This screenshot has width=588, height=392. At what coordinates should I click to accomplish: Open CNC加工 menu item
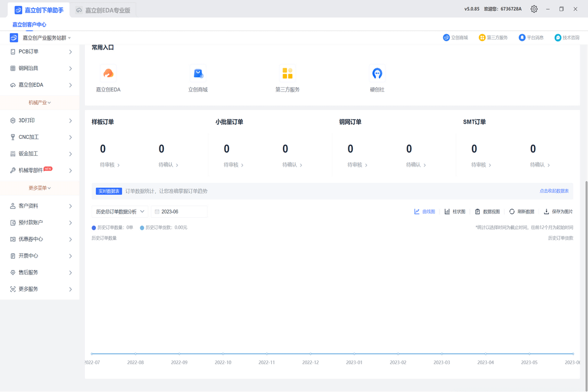click(40, 137)
